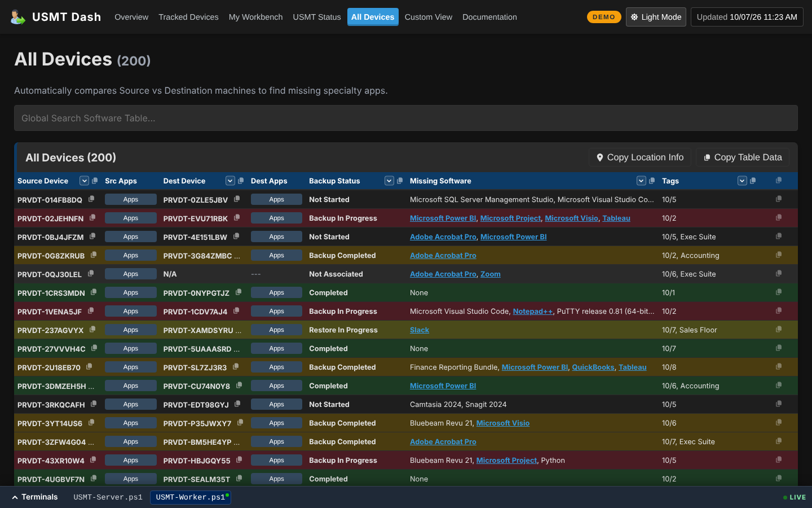This screenshot has width=812, height=508.
Task: Open the Tags column filter dropdown
Action: (x=742, y=181)
